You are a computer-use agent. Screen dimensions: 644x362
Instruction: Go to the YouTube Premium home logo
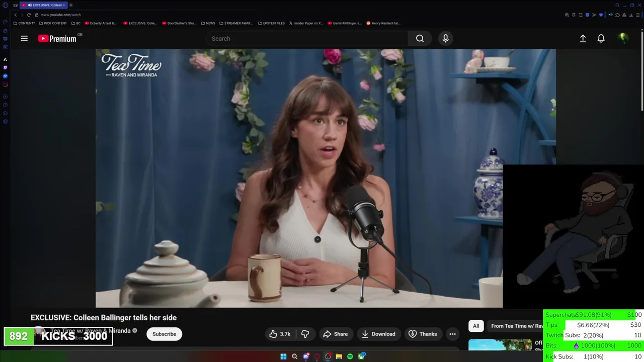tap(57, 38)
